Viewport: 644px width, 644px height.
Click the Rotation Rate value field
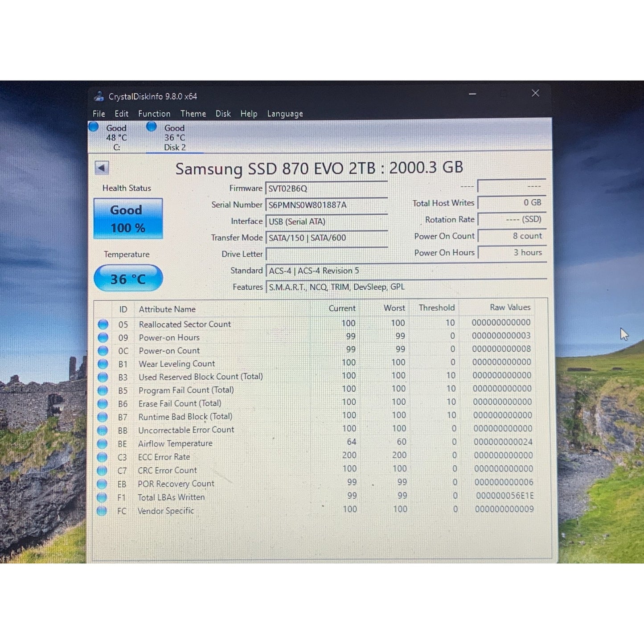click(x=512, y=219)
